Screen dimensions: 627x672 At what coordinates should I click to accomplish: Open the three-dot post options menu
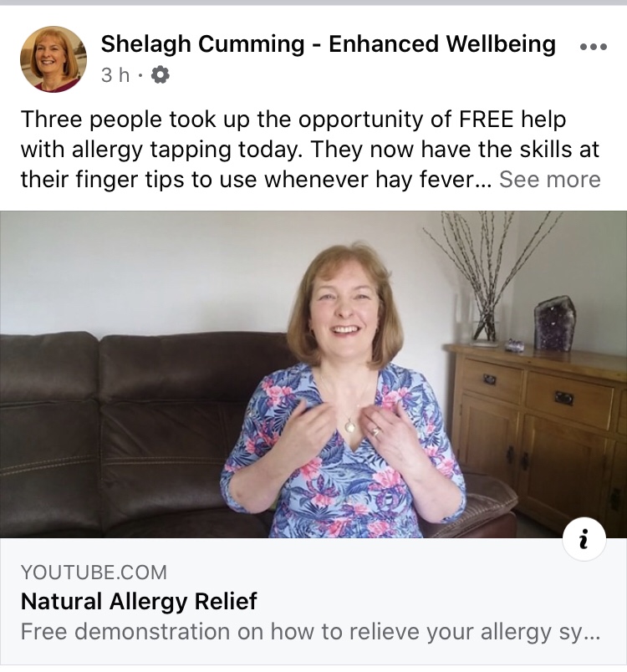pyautogui.click(x=594, y=47)
